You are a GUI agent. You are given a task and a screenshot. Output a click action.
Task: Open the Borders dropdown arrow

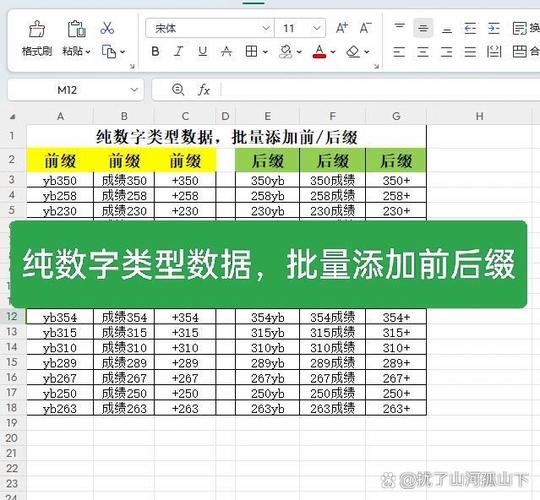pos(265,52)
